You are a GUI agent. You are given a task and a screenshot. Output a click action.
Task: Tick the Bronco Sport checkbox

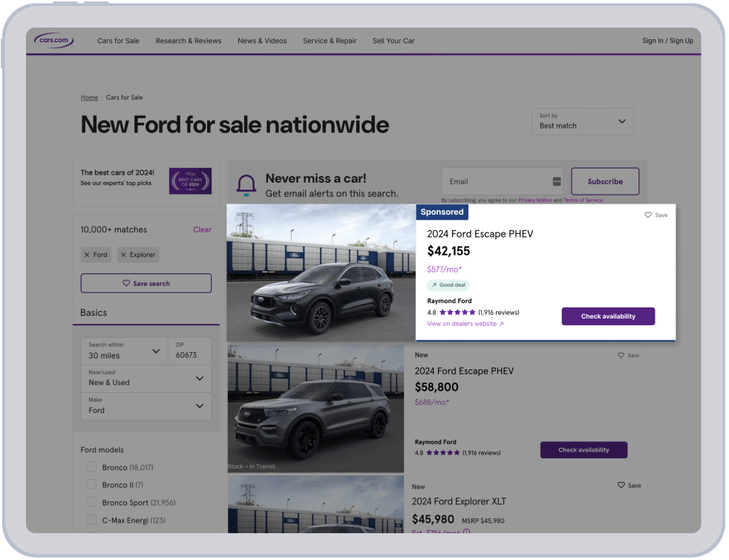coord(91,503)
